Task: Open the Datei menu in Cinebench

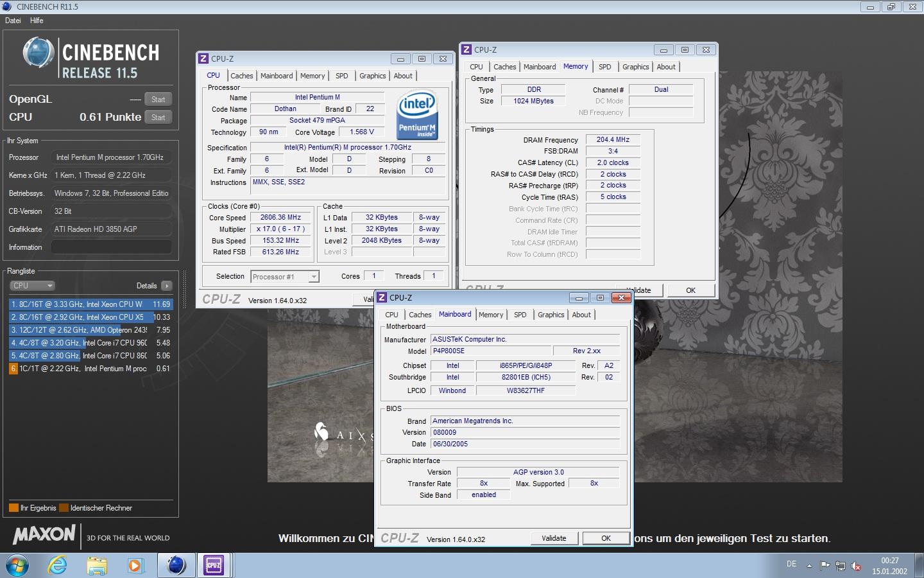Action: click(x=13, y=21)
